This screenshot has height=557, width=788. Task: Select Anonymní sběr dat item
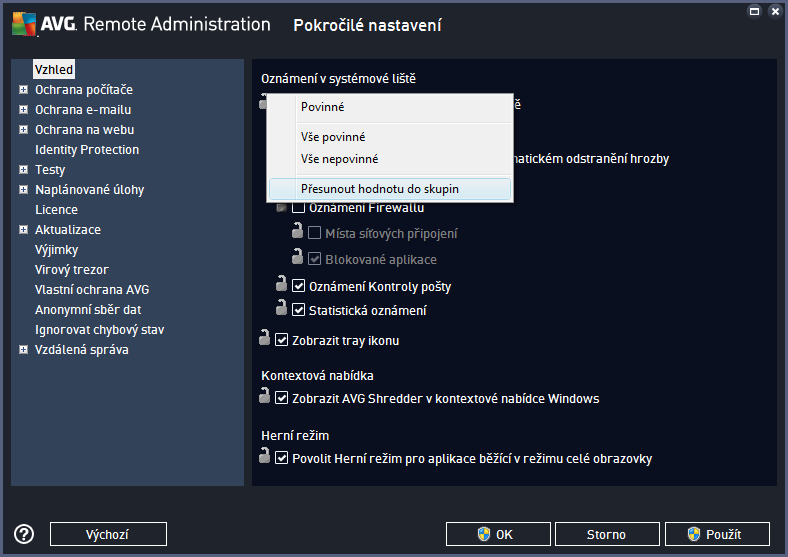(x=88, y=310)
